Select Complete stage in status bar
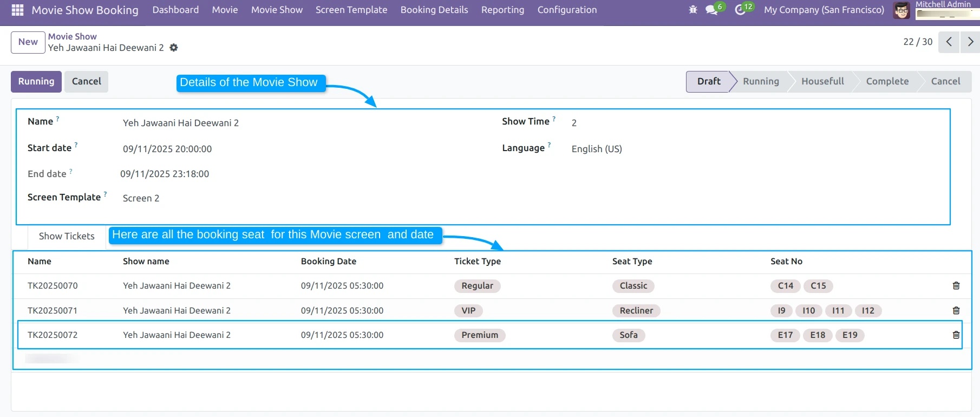Viewport: 980px width, 417px height. tap(887, 81)
